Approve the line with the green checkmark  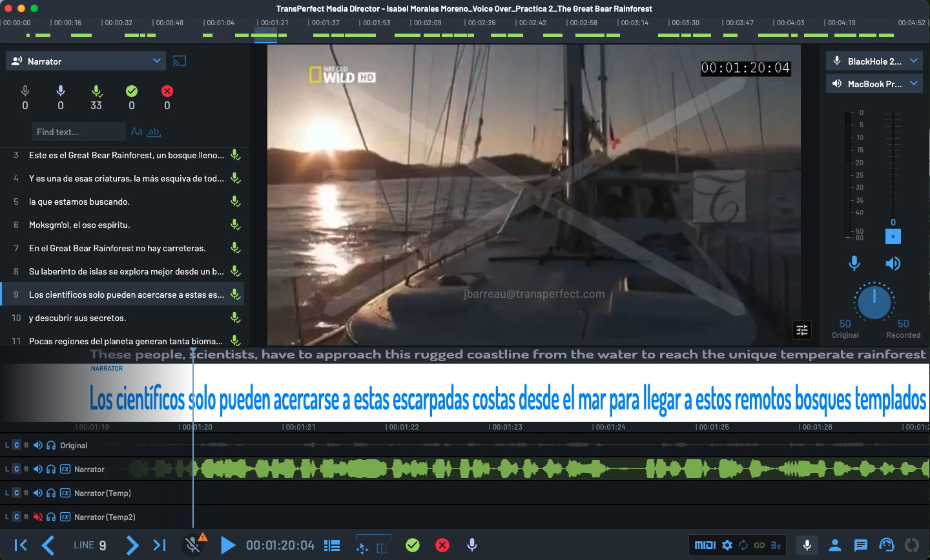pos(413,545)
